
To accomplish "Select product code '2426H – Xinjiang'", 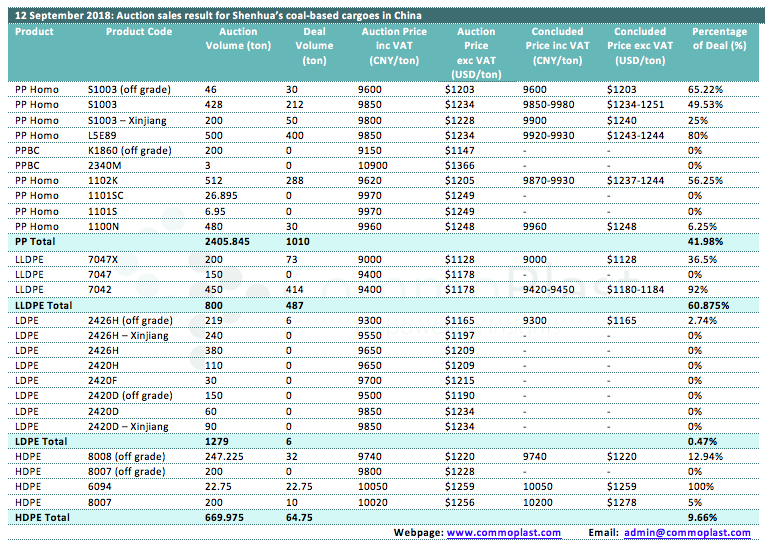I will tap(128, 336).
